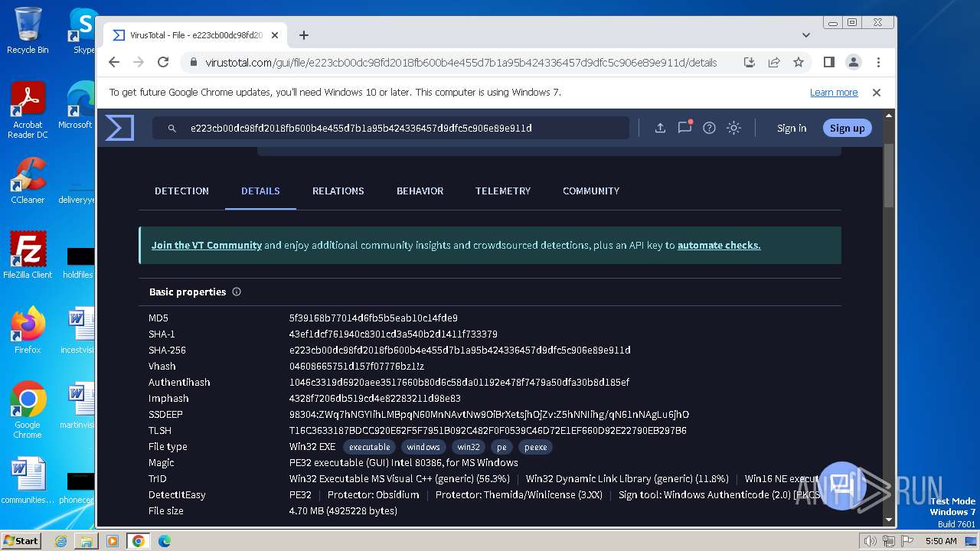Viewport: 980px width, 551px height.
Task: Open the Chrome three-dot menu
Action: (878, 63)
